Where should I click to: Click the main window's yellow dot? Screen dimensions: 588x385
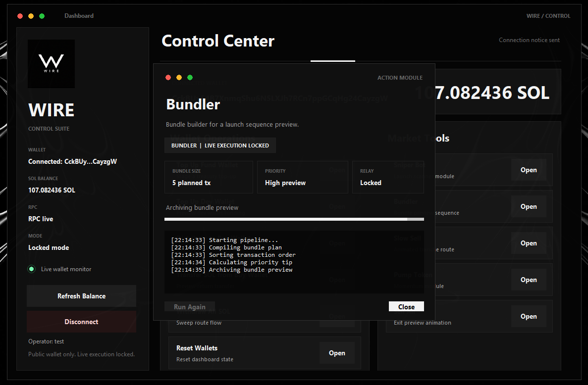click(31, 16)
